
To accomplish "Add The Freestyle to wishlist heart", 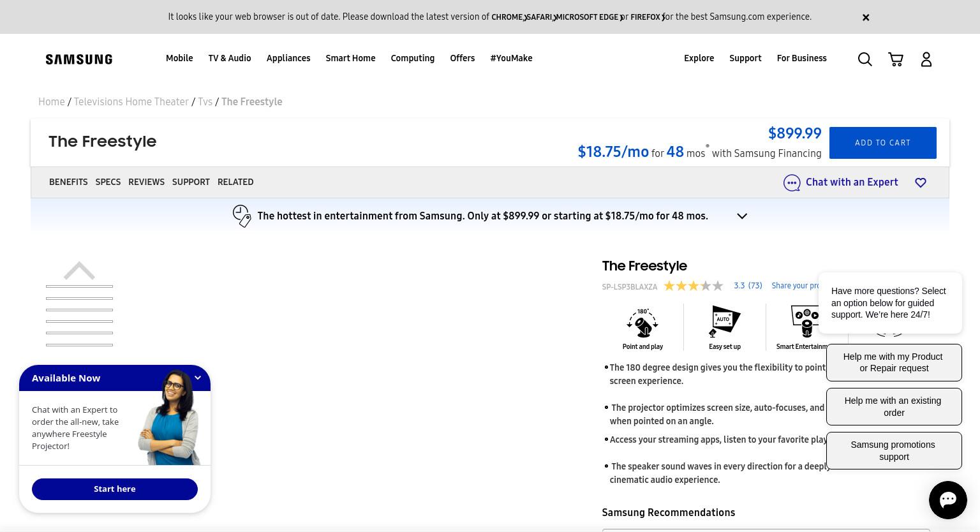I will tap(921, 182).
